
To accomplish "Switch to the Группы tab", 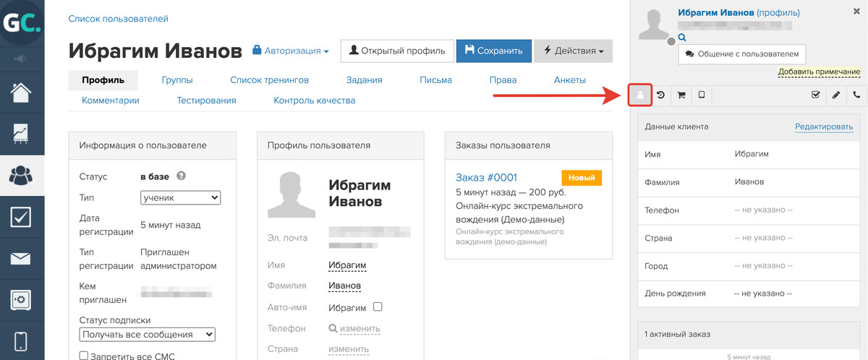I will pos(177,80).
